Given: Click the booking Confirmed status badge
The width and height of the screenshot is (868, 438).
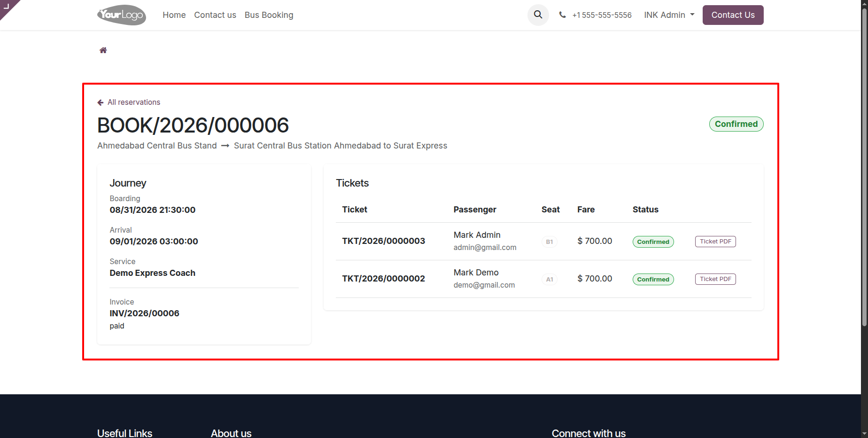Looking at the screenshot, I should tap(736, 124).
